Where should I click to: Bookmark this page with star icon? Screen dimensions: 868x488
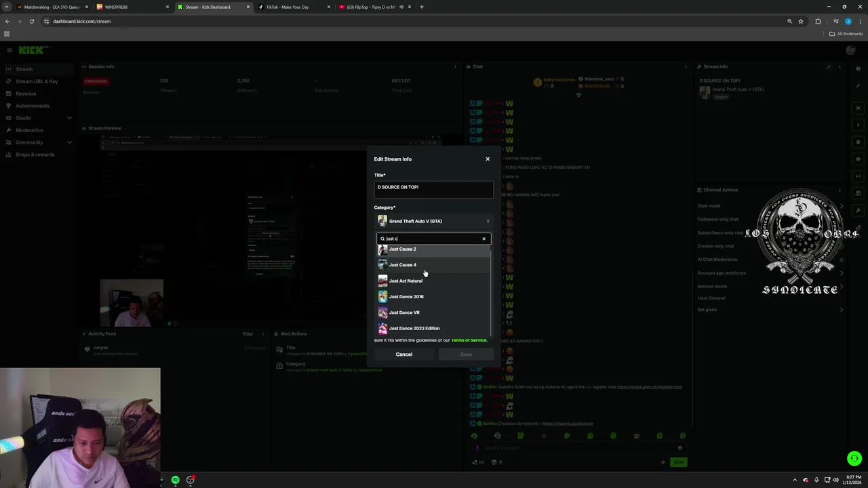[801, 21]
